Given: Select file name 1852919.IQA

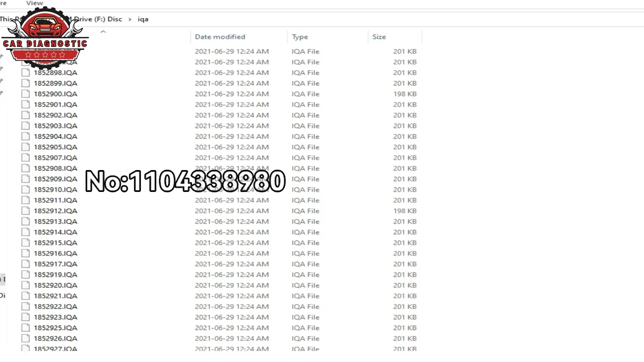Looking at the screenshot, I should [x=55, y=275].
